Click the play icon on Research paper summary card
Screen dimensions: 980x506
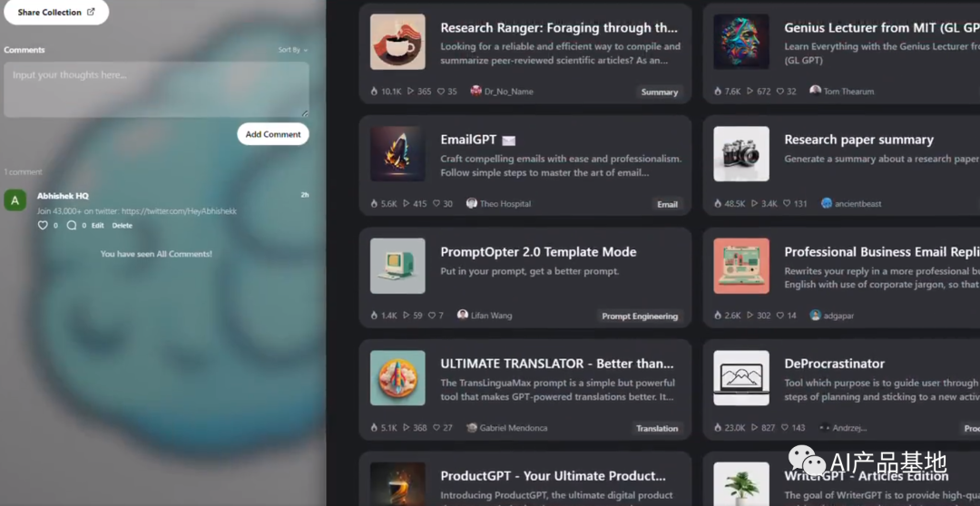click(x=754, y=204)
